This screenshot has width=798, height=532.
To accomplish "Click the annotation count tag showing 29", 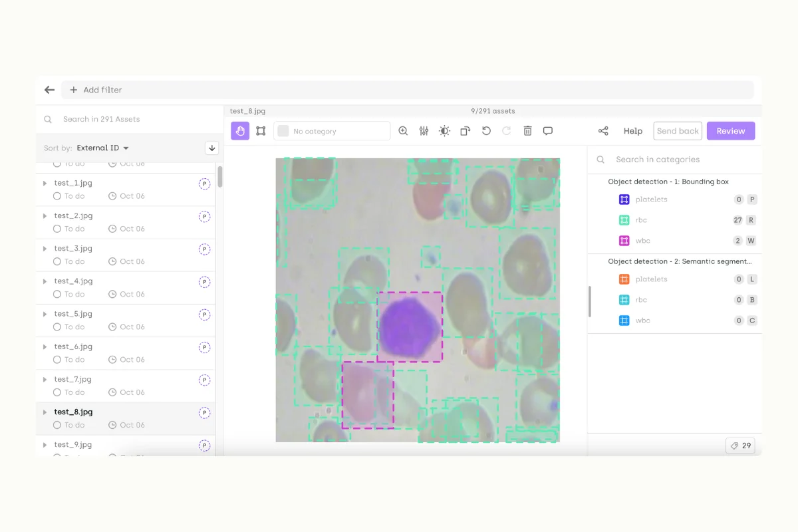I will 740,446.
